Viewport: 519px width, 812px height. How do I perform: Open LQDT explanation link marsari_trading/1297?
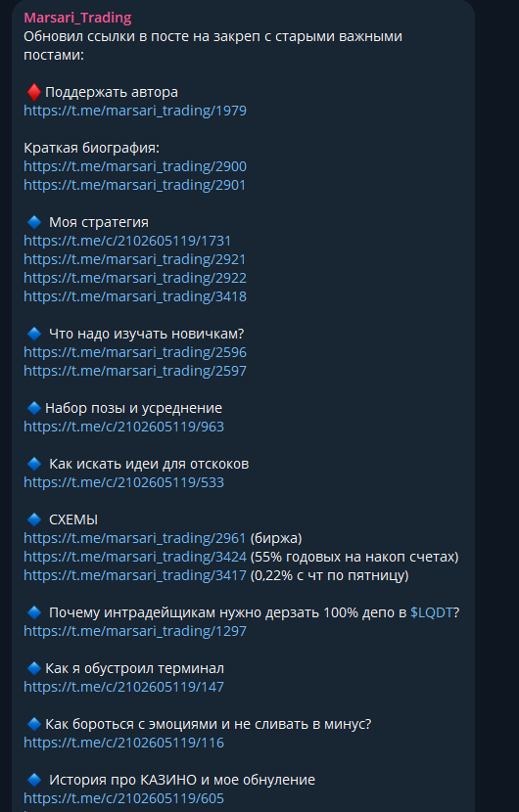[x=135, y=631]
